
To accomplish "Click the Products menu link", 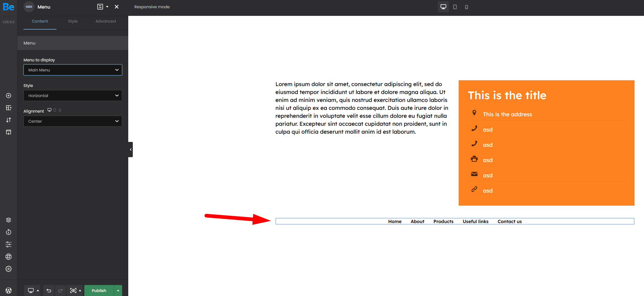I will 443,222.
